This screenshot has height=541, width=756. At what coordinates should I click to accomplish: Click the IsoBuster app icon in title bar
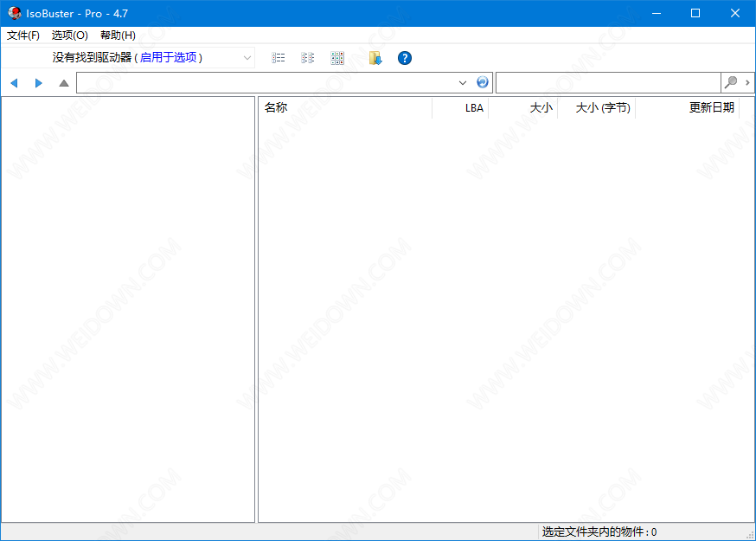coord(15,13)
